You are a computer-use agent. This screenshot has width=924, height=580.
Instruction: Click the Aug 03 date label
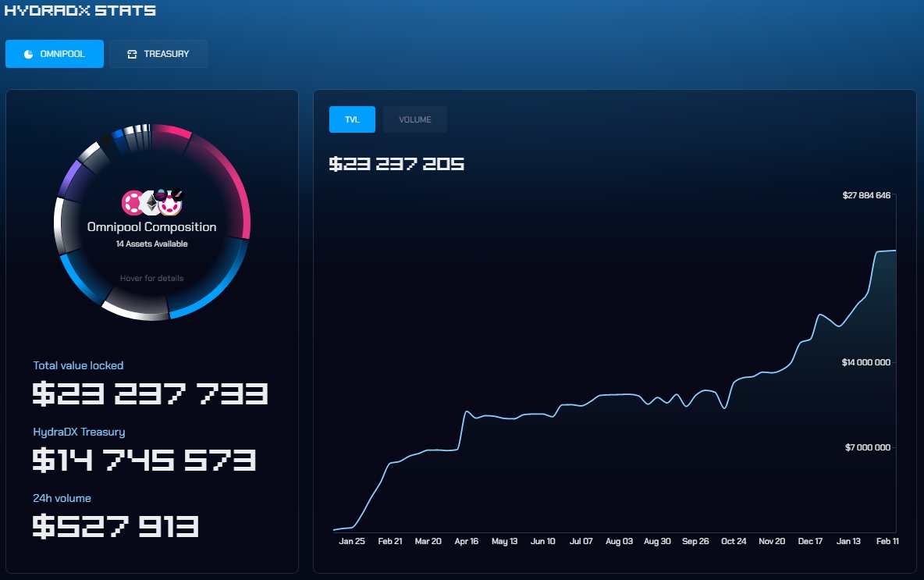click(x=620, y=541)
